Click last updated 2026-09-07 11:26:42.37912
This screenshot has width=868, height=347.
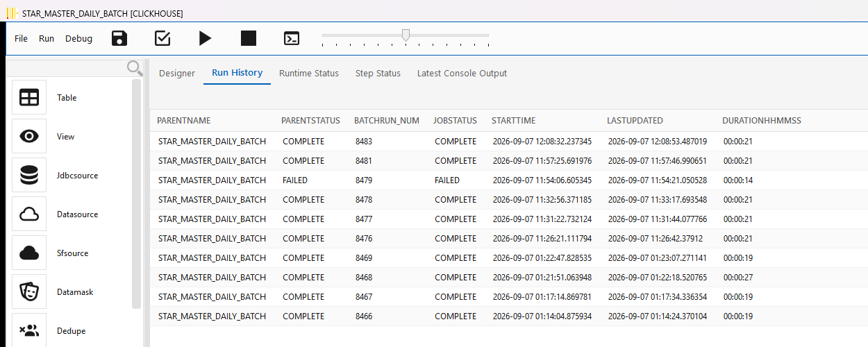pos(656,239)
